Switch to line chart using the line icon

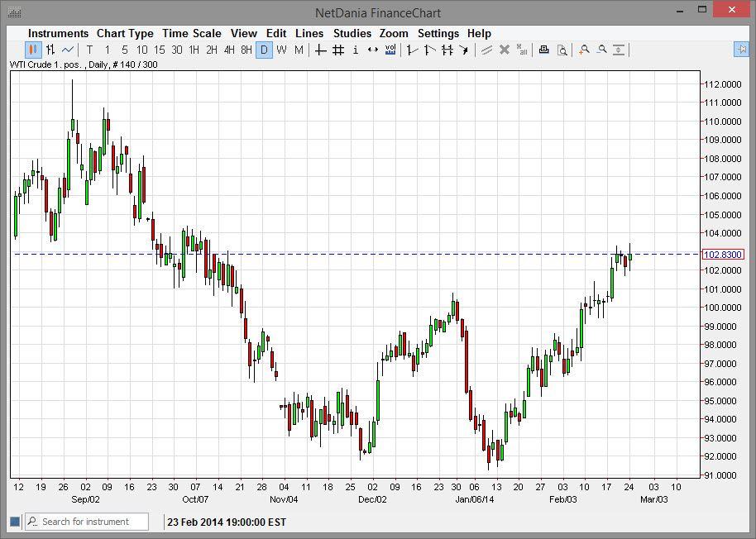click(66, 49)
